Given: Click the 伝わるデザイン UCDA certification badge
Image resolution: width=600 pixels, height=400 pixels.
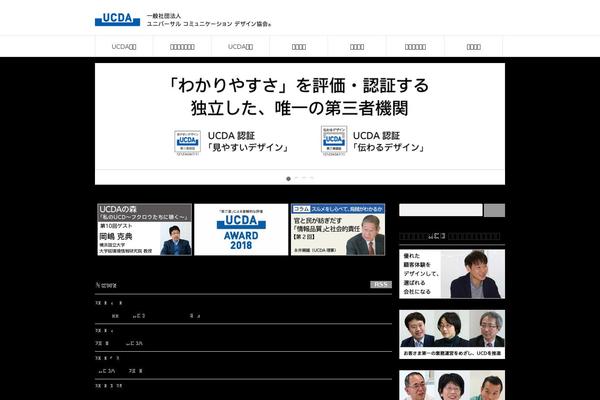Looking at the screenshot, I should point(334,140).
